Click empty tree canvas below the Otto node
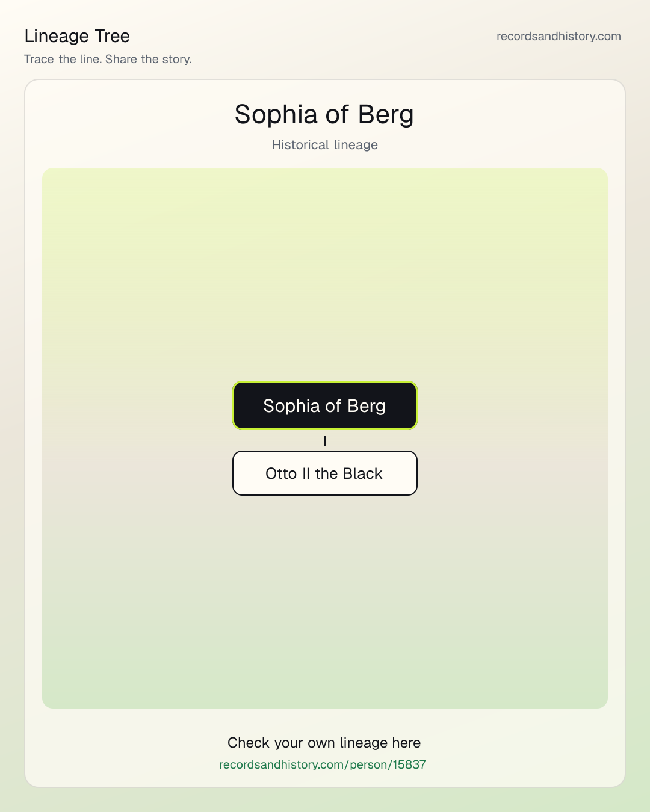 tap(325, 601)
